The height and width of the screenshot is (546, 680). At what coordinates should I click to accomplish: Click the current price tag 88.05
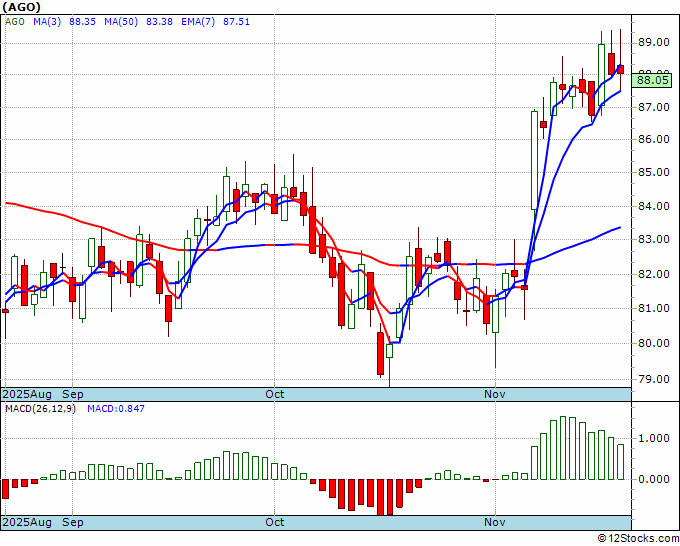click(x=653, y=80)
